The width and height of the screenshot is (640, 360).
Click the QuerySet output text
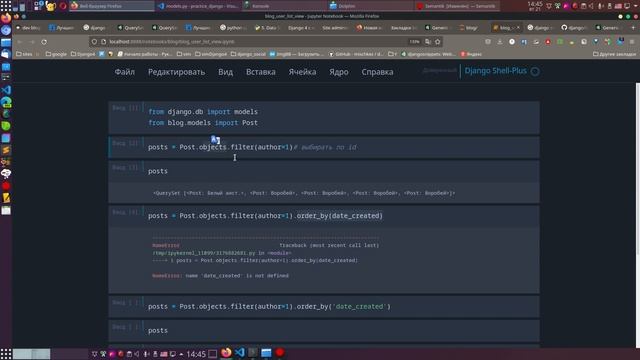304,193
